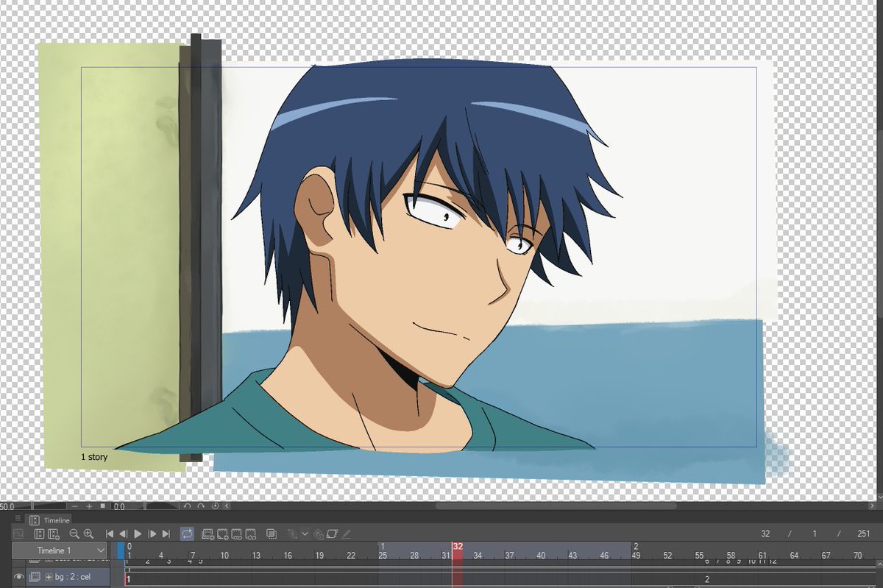Click the animation folder icon of bg track
883x588 pixels.
[35, 577]
